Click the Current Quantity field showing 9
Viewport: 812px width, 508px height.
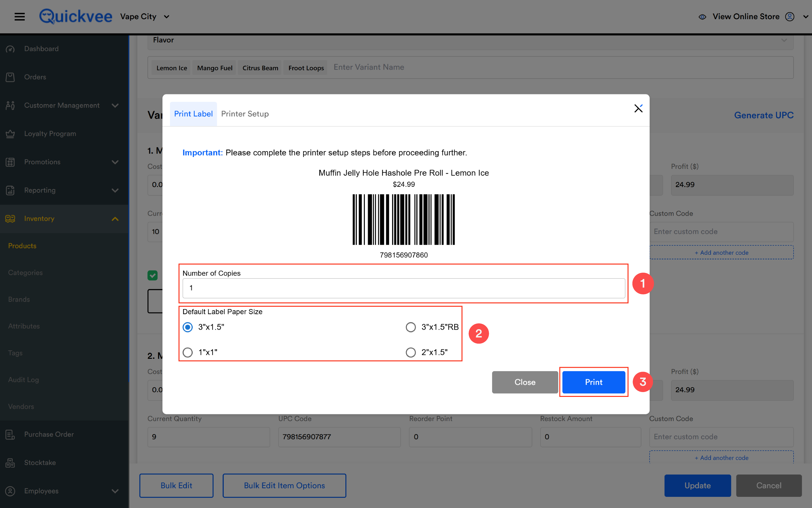click(x=208, y=437)
